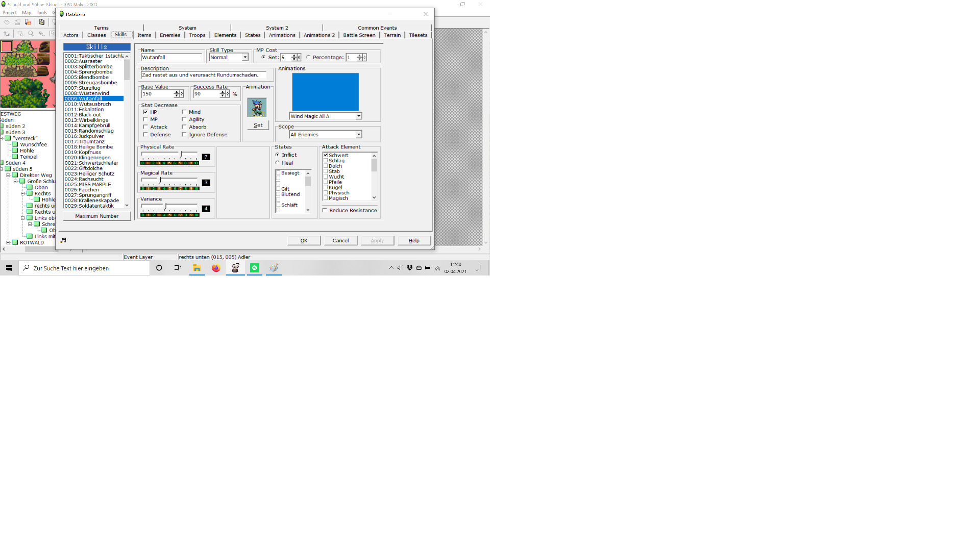
Task: Click the music note icon in Database dialog
Action: click(63, 240)
